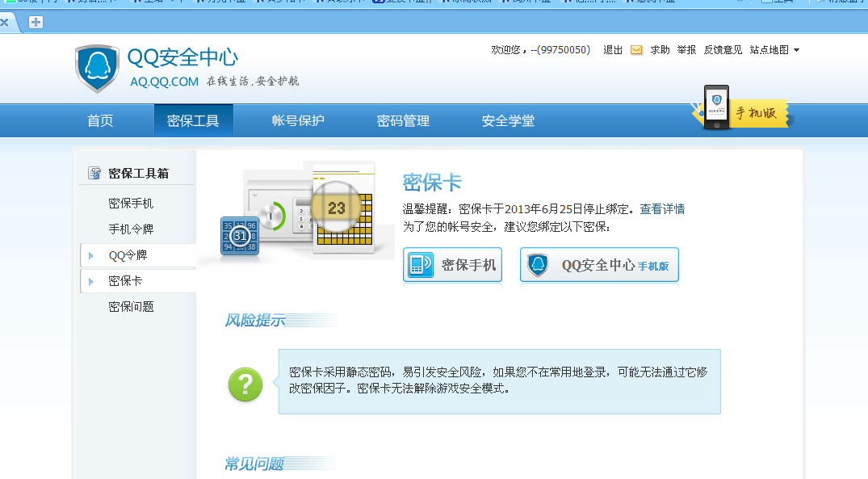The image size is (868, 479).
Task: Click the QQ Security Center shield logo
Action: 98,69
